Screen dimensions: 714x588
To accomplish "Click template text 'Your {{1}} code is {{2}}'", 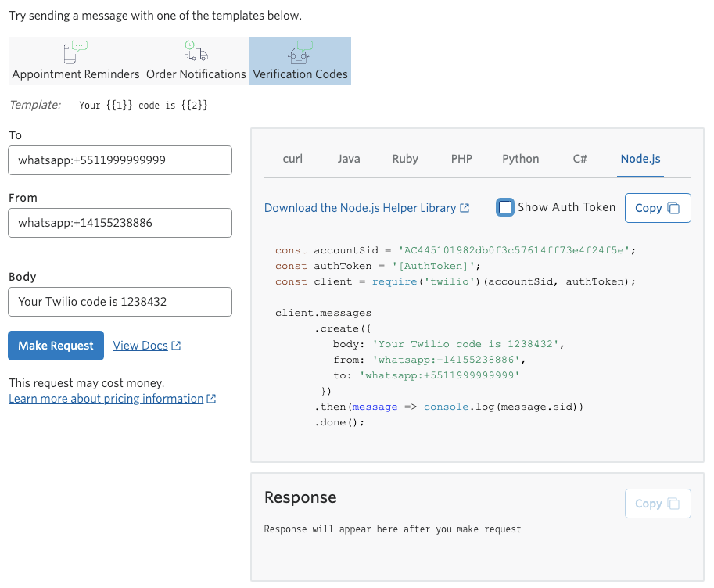I will tap(143, 106).
